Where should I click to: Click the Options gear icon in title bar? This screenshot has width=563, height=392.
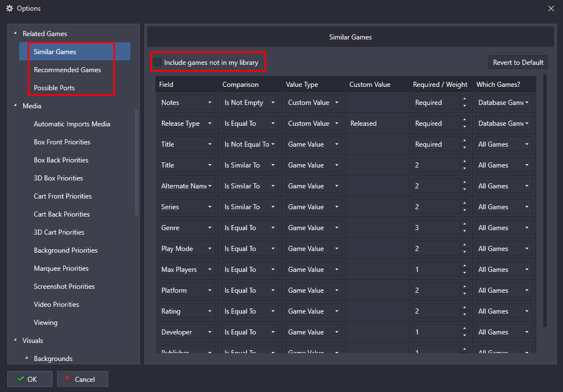point(10,8)
